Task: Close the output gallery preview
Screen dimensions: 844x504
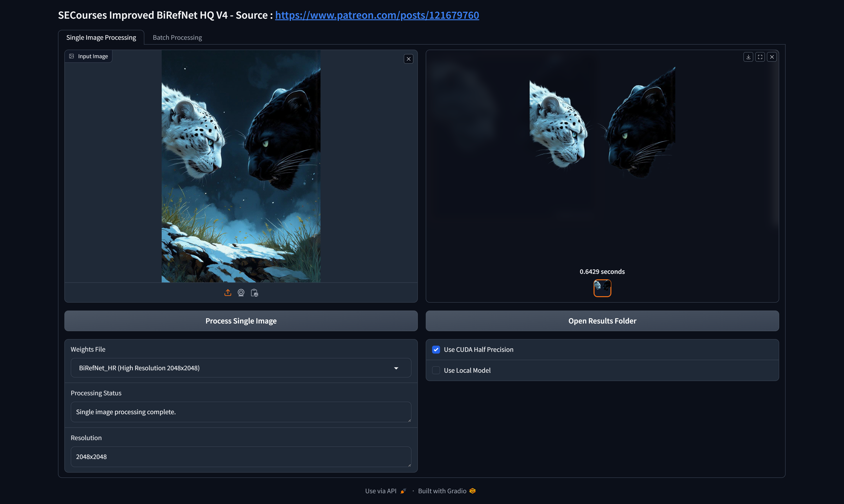Action: tap(772, 57)
